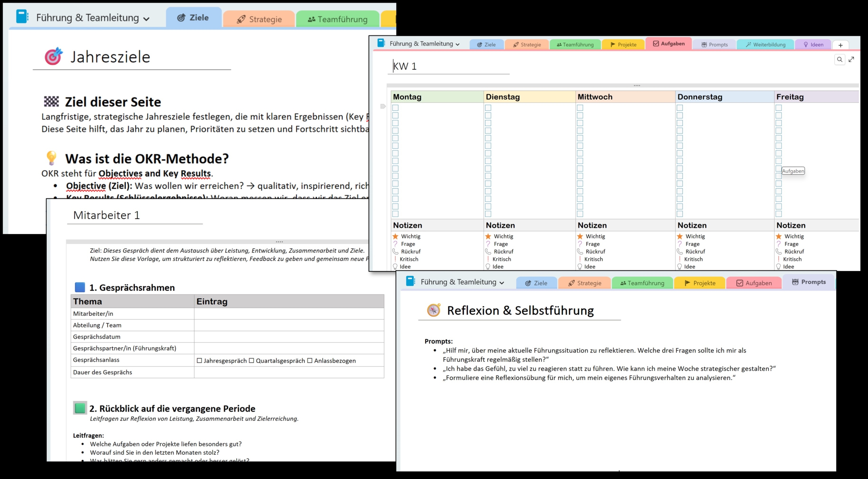Image resolution: width=868 pixels, height=479 pixels.
Task: Click the Kritisch tag icon under Donnerstag
Action: (680, 259)
